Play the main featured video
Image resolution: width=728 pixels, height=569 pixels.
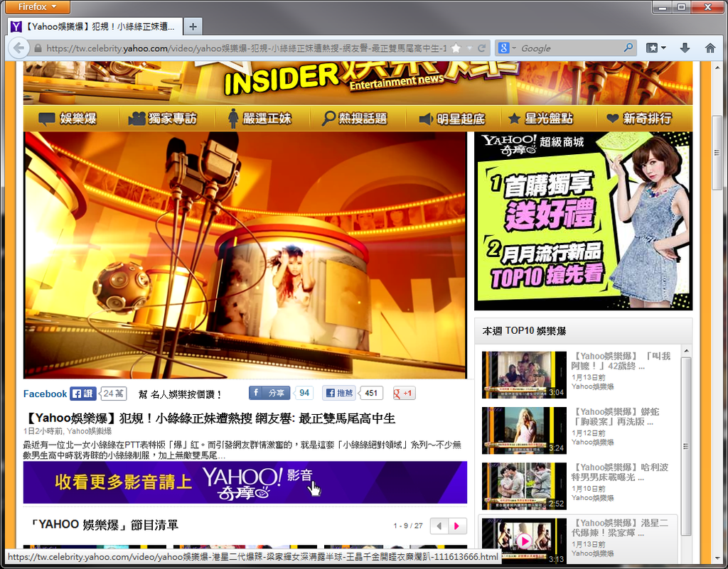(x=245, y=255)
